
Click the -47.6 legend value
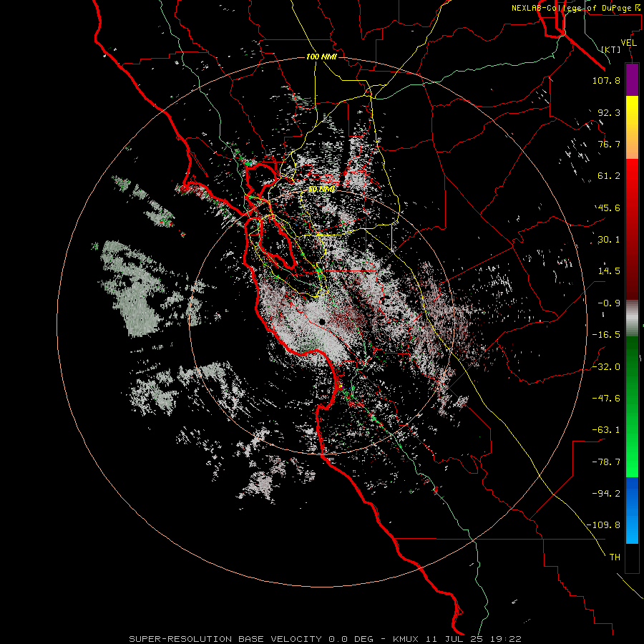click(606, 398)
